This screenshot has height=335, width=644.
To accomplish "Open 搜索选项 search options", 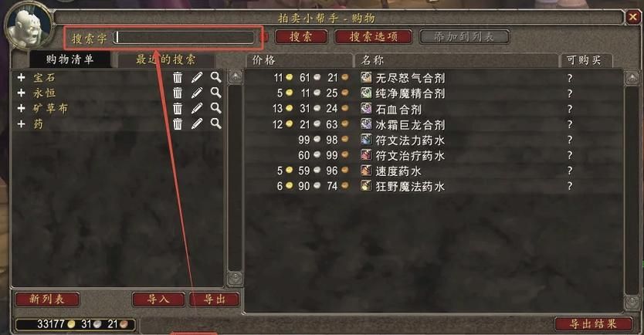I will coord(373,37).
